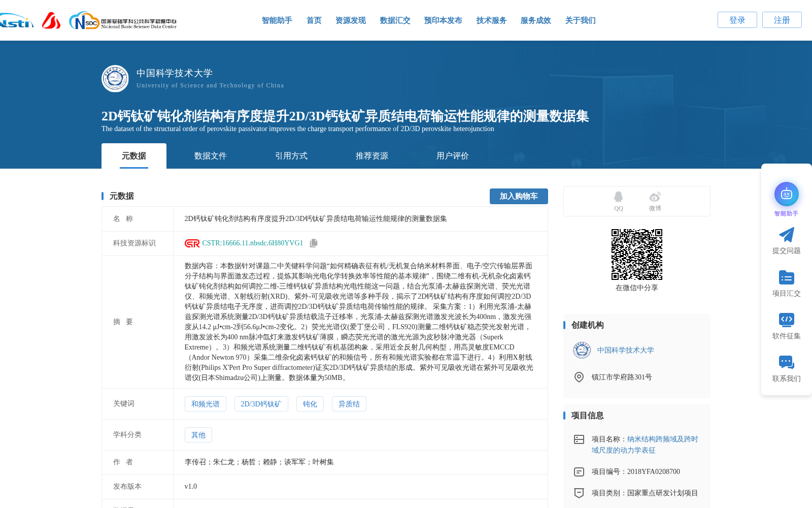This screenshot has height=508, width=812.
Task: Copy the CSTR identifier with copy icon
Action: [x=314, y=243]
